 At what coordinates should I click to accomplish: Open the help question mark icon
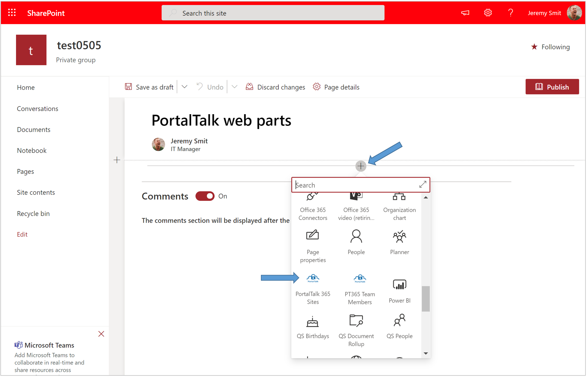[x=511, y=13]
